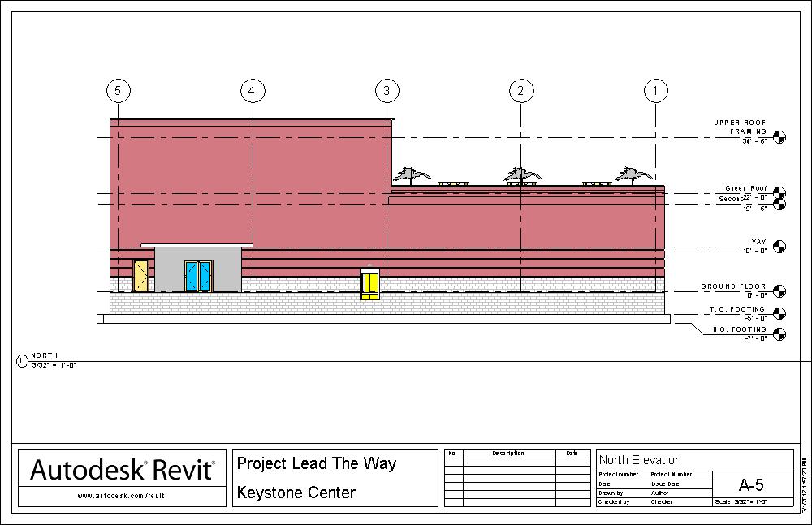Click the UPPER ROOF FRAMING label
Screen dimensions: 812x525
[x=740, y=127]
